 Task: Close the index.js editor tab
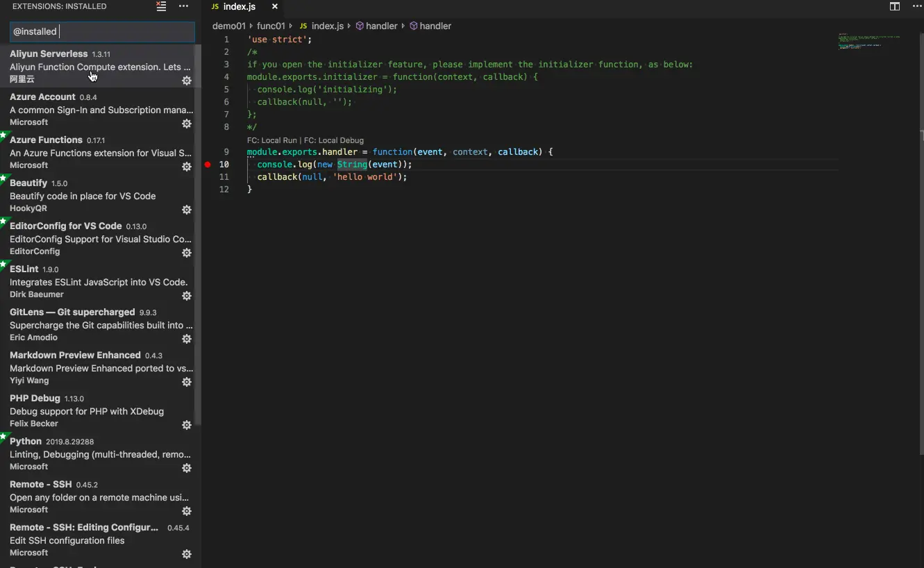point(275,6)
